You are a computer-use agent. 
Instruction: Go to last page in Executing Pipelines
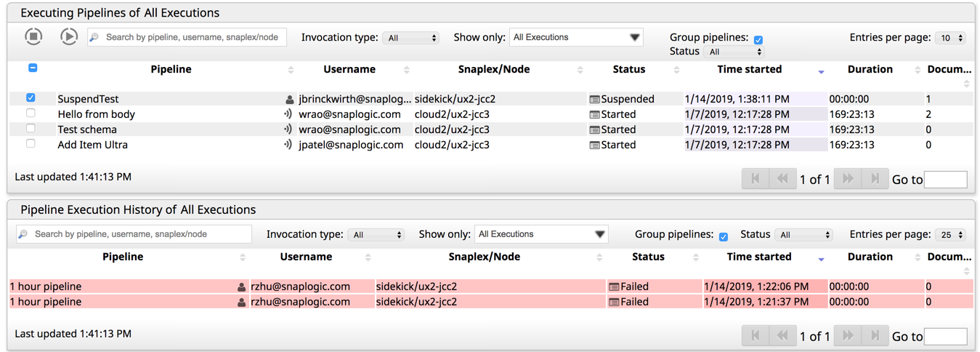[x=875, y=179]
